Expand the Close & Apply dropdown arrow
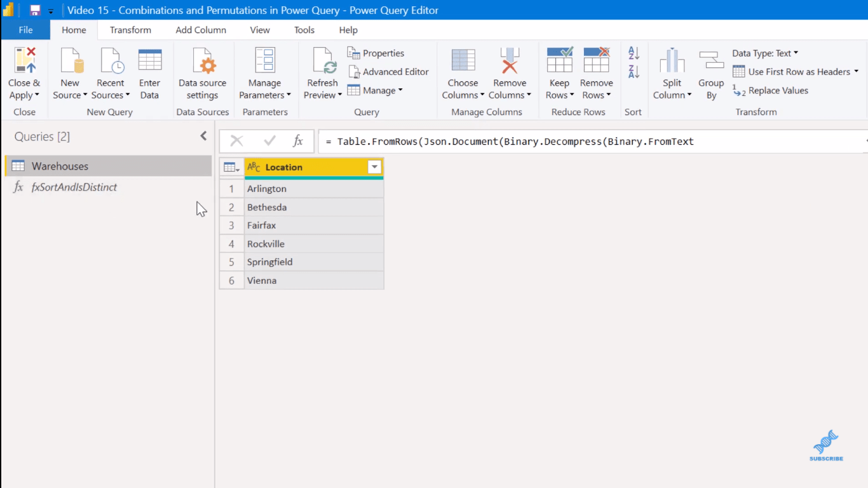The width and height of the screenshot is (868, 488). (x=37, y=95)
